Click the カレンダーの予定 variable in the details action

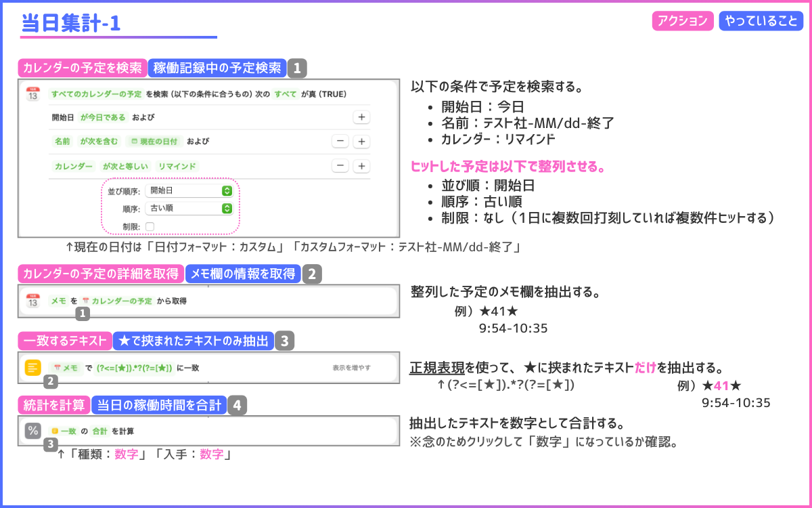pyautogui.click(x=116, y=301)
